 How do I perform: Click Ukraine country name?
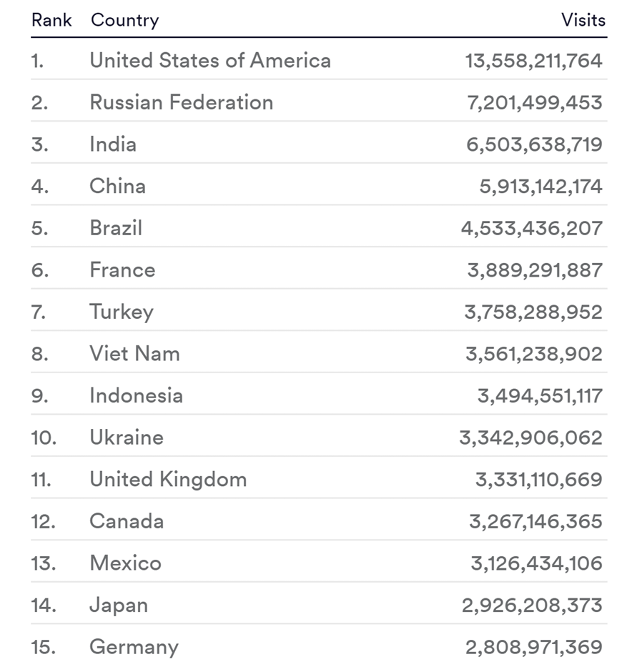click(127, 437)
